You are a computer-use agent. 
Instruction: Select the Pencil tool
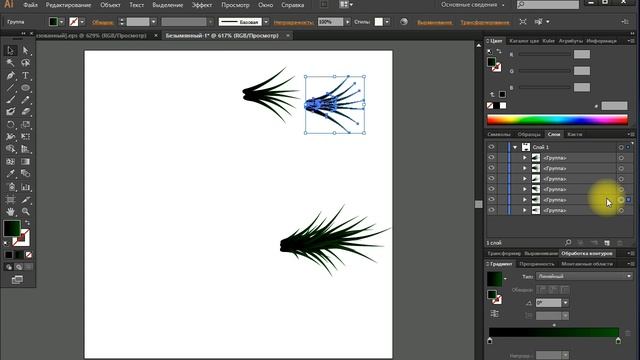point(25,100)
